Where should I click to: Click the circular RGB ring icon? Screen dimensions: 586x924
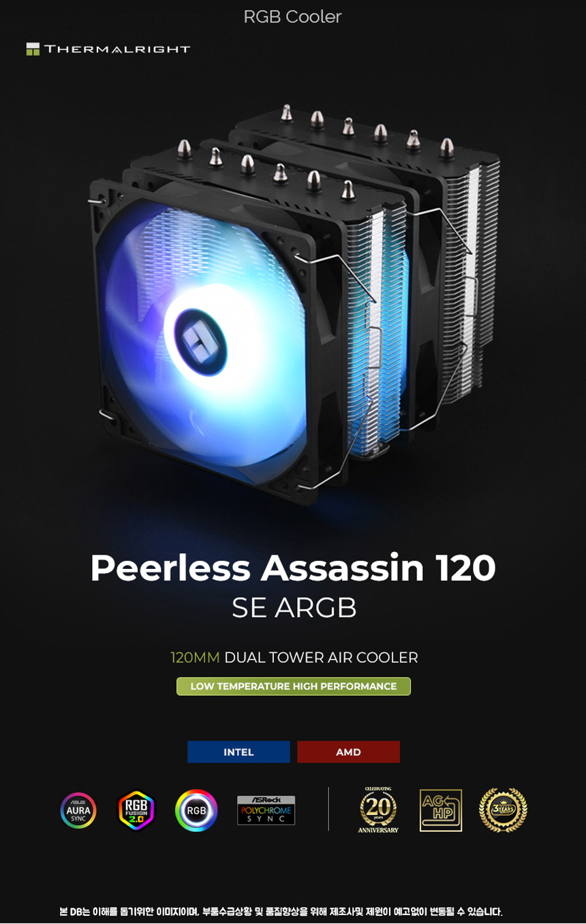[x=196, y=810]
